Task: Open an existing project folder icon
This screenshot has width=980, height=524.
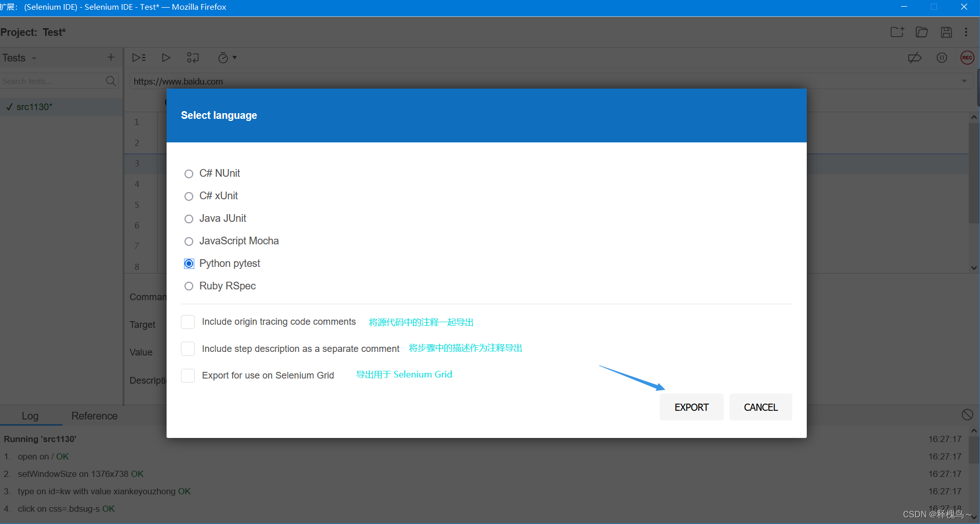Action: pyautogui.click(x=922, y=32)
